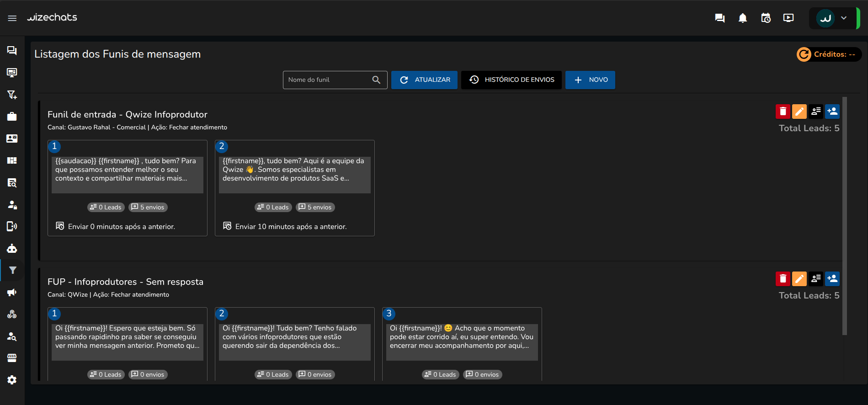Image resolution: width=868 pixels, height=405 pixels.
Task: Select the message funnel icon in sidebar
Action: tap(13, 270)
